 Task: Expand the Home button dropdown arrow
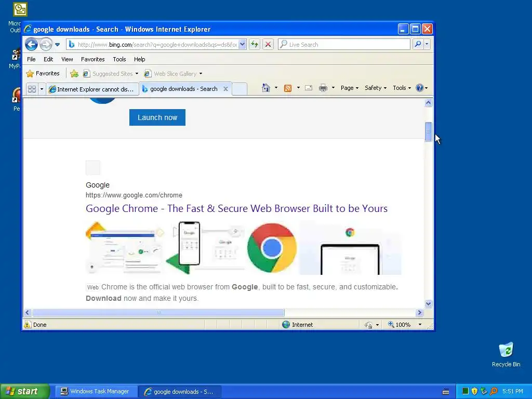[x=276, y=88]
